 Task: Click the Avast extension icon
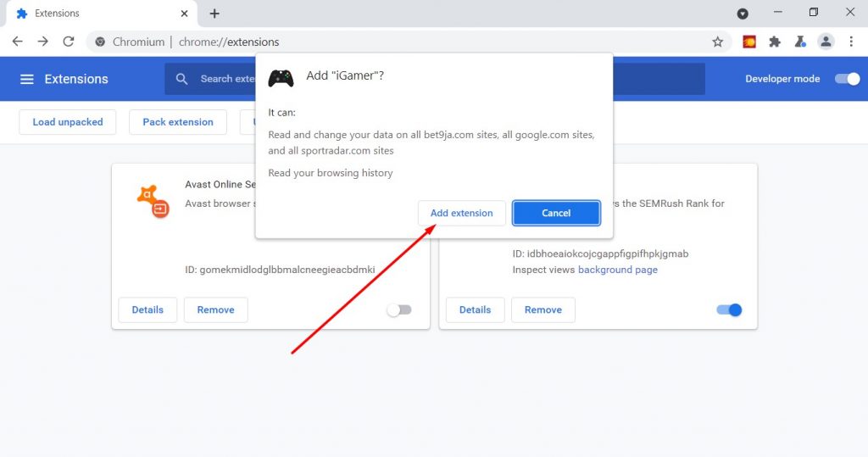pyautogui.click(x=153, y=201)
